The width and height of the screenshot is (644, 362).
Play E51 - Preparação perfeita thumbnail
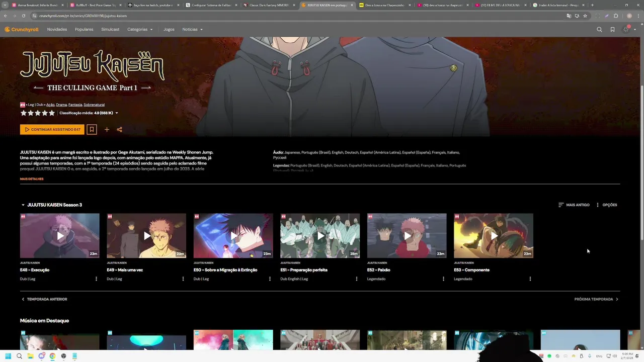(x=320, y=236)
